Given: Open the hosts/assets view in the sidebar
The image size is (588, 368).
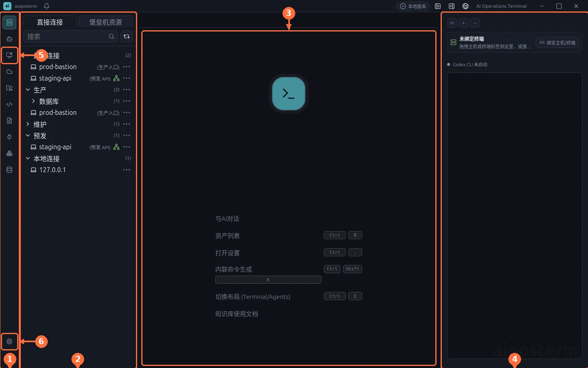Looking at the screenshot, I should click(x=9, y=22).
